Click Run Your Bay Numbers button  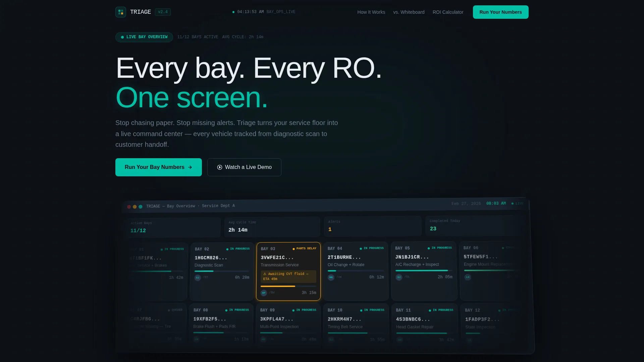click(158, 167)
